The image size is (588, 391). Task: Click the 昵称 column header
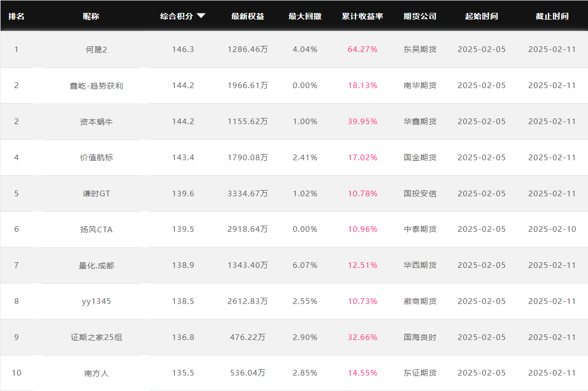91,16
